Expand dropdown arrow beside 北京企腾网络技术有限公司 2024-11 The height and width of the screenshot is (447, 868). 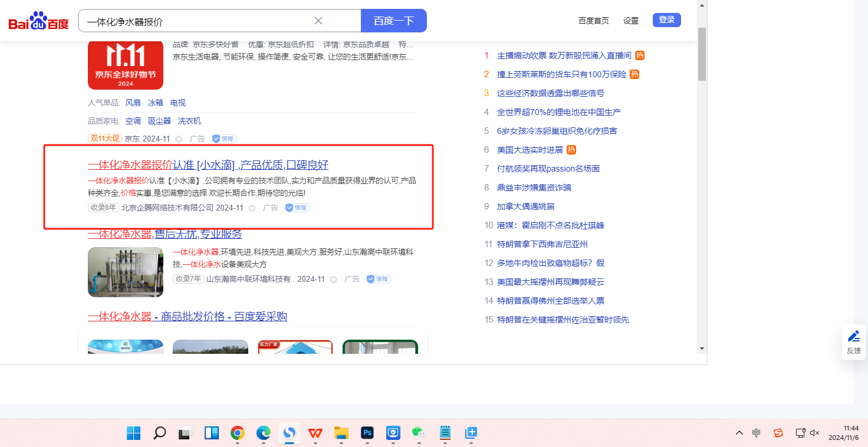252,208
